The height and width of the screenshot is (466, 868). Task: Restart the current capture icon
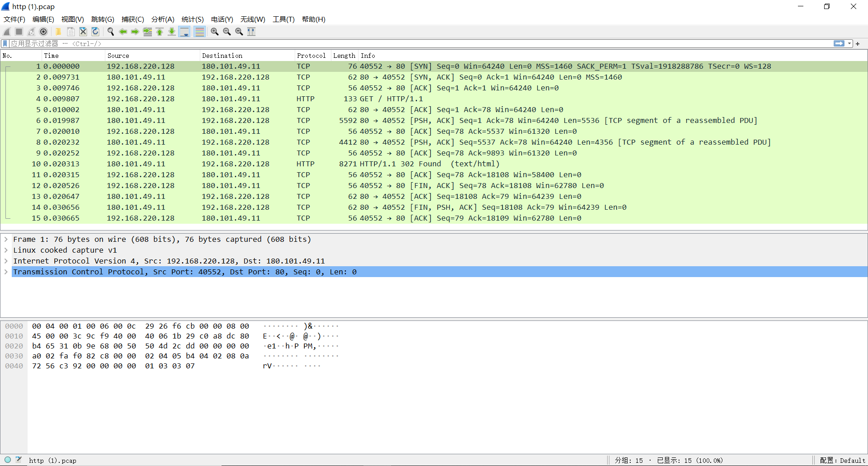pyautogui.click(x=31, y=32)
